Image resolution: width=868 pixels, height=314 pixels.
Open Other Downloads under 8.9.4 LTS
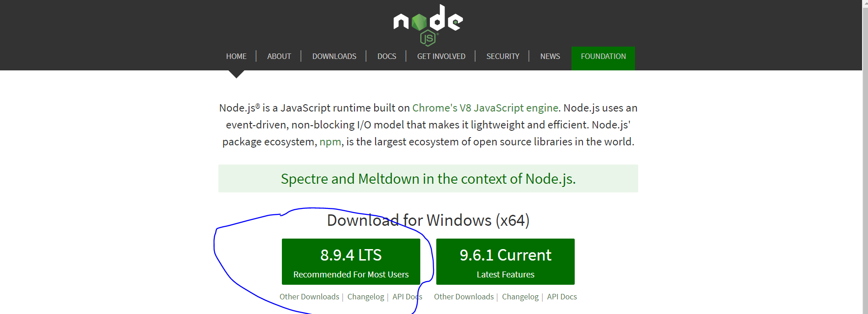(x=309, y=297)
